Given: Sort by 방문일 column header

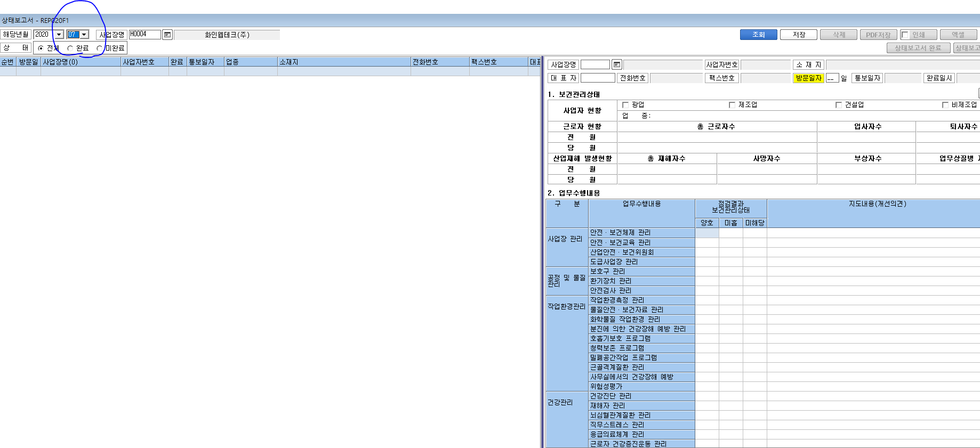Looking at the screenshot, I should pyautogui.click(x=28, y=62).
